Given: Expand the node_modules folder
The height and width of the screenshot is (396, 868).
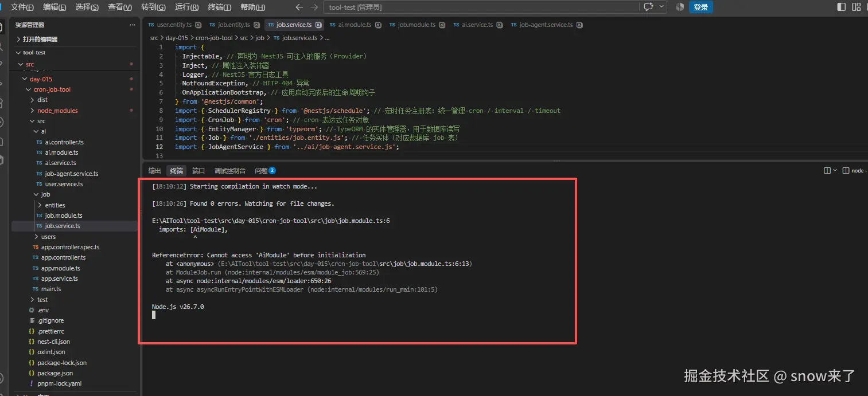Looking at the screenshot, I should 57,111.
